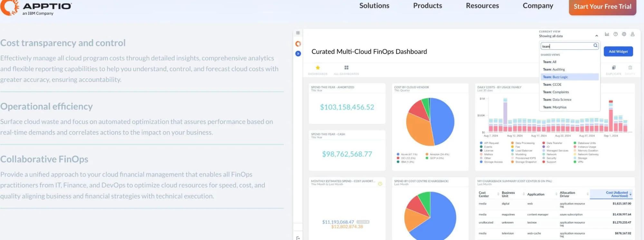The image size is (644, 240).
Task: Click the Duplicate dashboard icon
Action: pyautogui.click(x=614, y=68)
